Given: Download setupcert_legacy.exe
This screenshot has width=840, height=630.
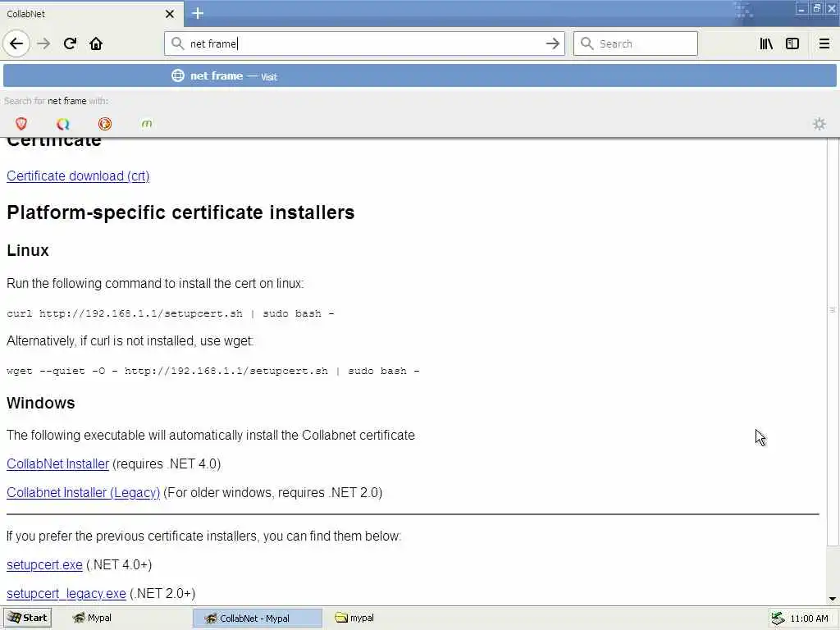Looking at the screenshot, I should pos(66,594).
